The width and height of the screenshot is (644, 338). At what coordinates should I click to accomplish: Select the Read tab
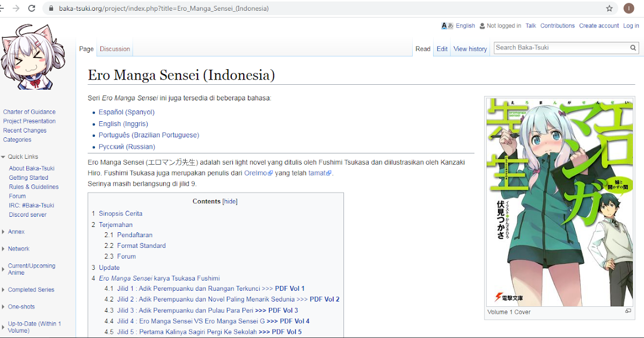point(423,49)
